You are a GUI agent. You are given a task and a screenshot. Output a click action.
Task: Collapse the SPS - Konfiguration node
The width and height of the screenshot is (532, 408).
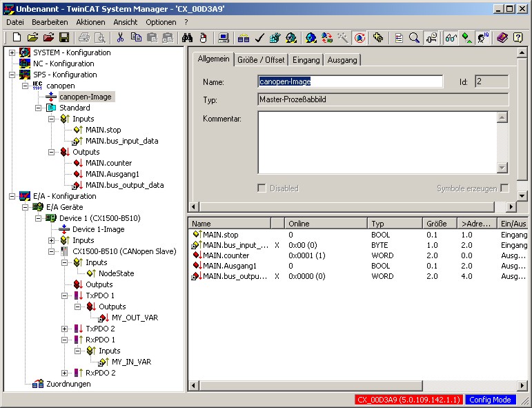pos(12,75)
